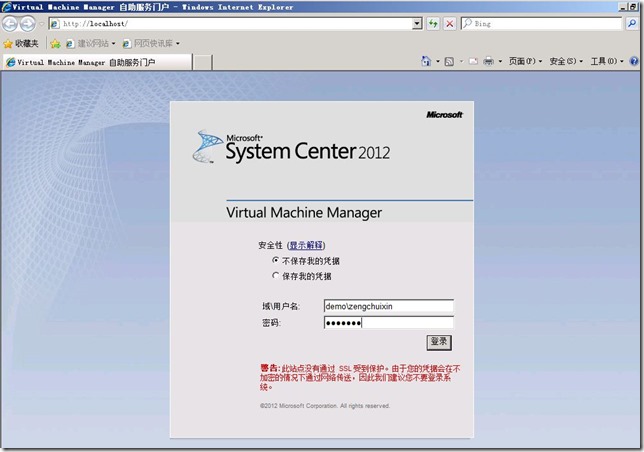Click the browser Back arrow button
This screenshot has height=452, width=644.
point(10,24)
